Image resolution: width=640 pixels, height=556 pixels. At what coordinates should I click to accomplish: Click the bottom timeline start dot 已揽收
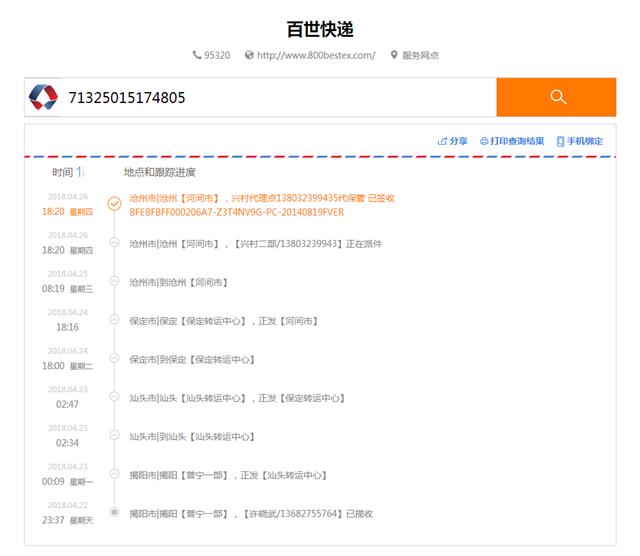[114, 512]
